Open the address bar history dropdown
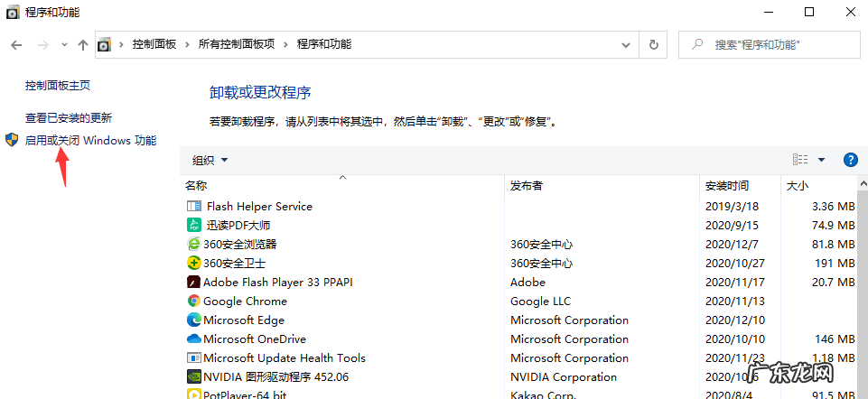The image size is (868, 399). click(x=626, y=45)
